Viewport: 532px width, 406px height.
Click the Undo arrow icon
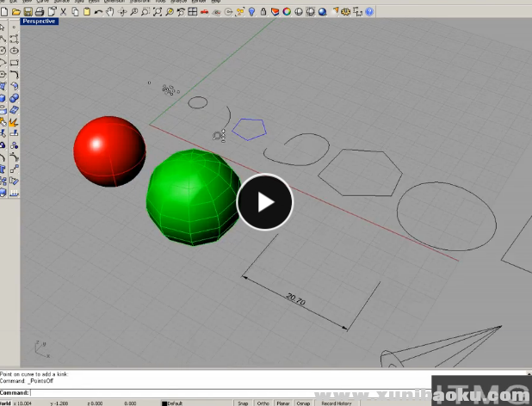[97, 12]
